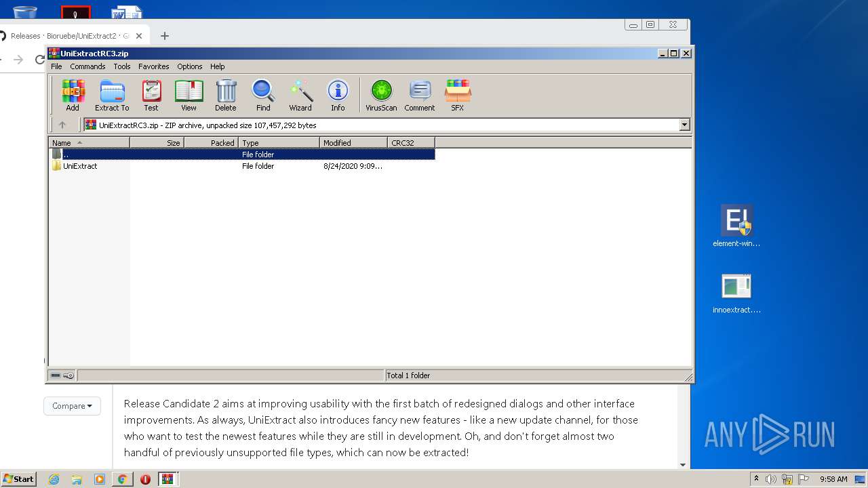
Task: Sort file list by Name column
Action: pos(89,142)
